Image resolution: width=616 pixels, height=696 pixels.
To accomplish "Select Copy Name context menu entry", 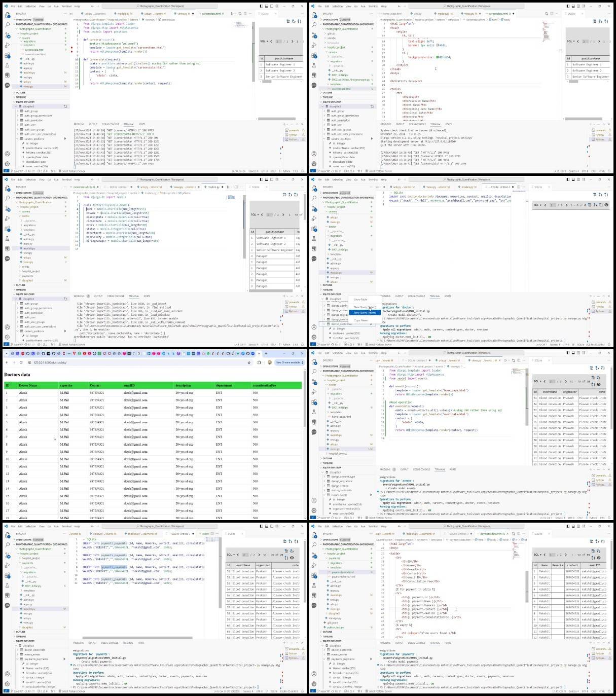I will click(x=361, y=320).
